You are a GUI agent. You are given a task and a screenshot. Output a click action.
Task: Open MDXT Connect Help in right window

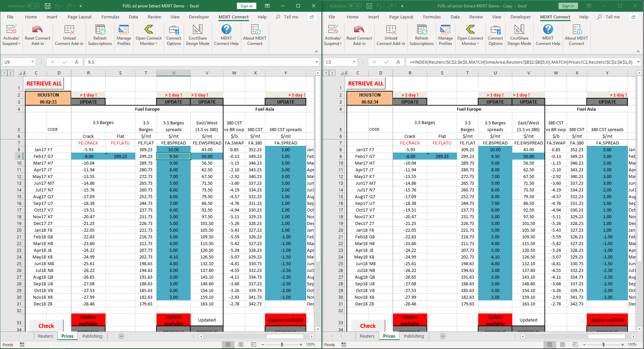(x=548, y=35)
